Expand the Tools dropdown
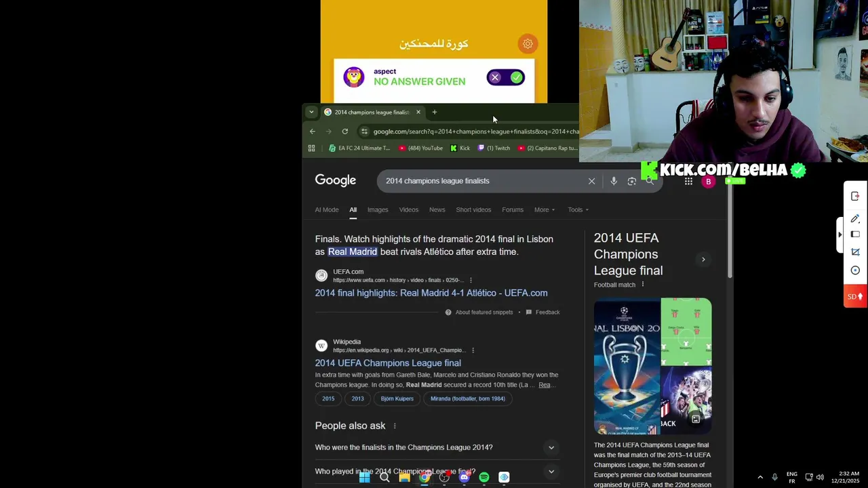The width and height of the screenshot is (868, 488). pyautogui.click(x=578, y=209)
